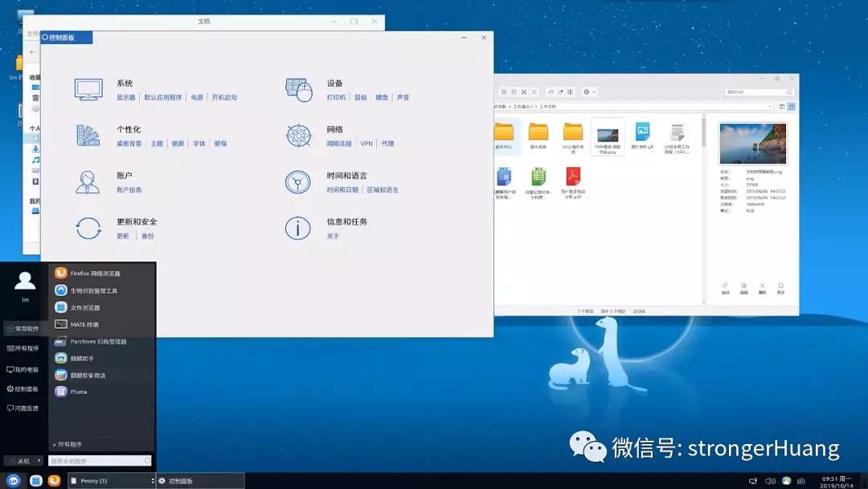Screen dimensions: 868x489
Task: Open the 网络 (Network) globe icon
Action: coord(298,135)
